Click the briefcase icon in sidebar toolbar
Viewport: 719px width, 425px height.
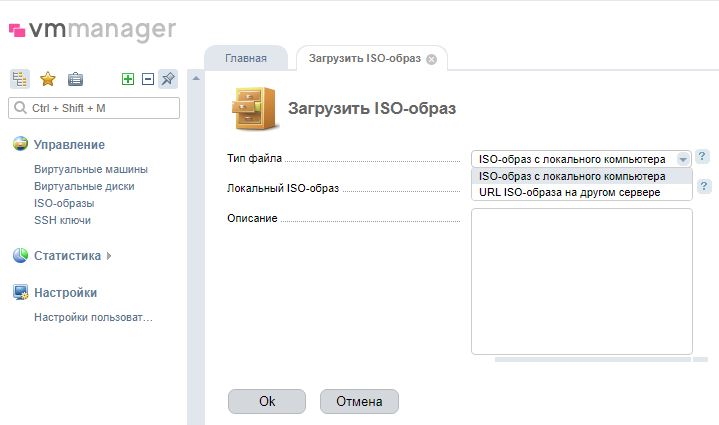click(75, 79)
